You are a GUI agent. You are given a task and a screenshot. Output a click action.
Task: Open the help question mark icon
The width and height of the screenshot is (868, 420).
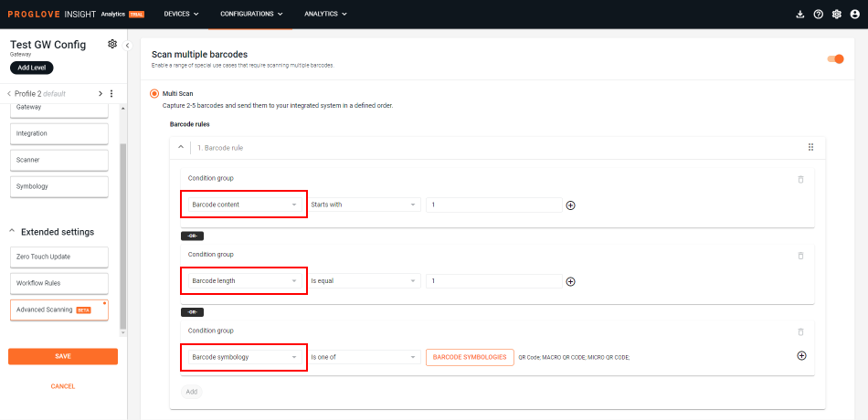tap(818, 14)
